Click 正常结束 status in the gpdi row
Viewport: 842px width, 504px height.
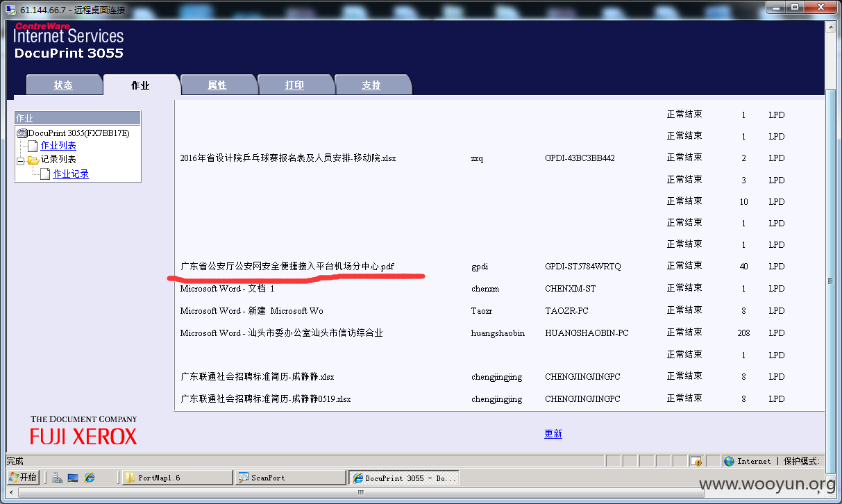point(684,266)
